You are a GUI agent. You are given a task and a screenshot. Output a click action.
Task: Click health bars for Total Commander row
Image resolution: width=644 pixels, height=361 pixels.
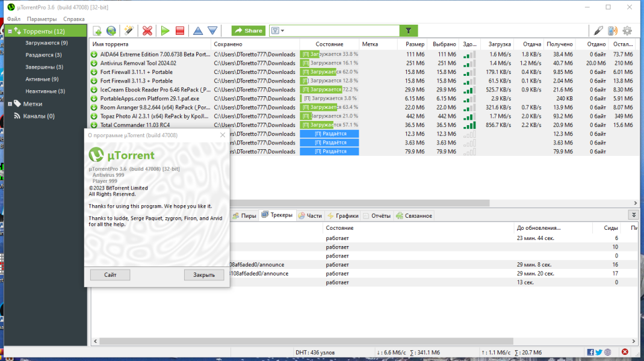tap(469, 125)
